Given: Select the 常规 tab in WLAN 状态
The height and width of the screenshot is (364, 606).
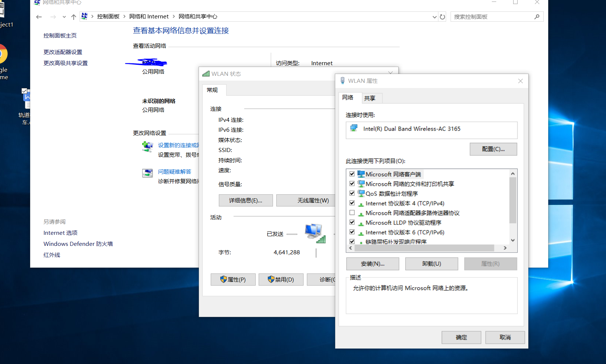Looking at the screenshot, I should pos(214,90).
